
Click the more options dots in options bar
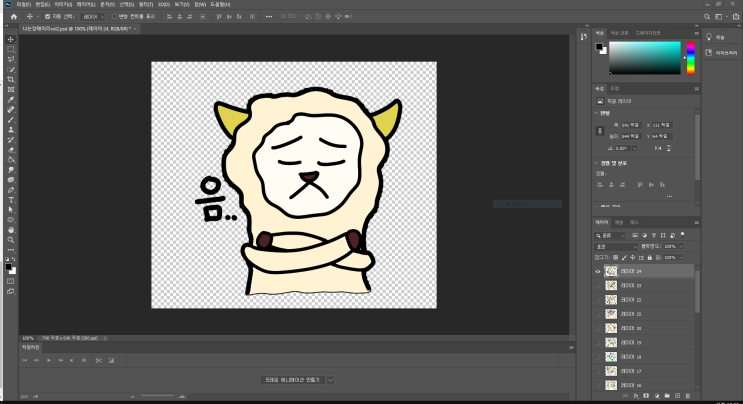(269, 17)
